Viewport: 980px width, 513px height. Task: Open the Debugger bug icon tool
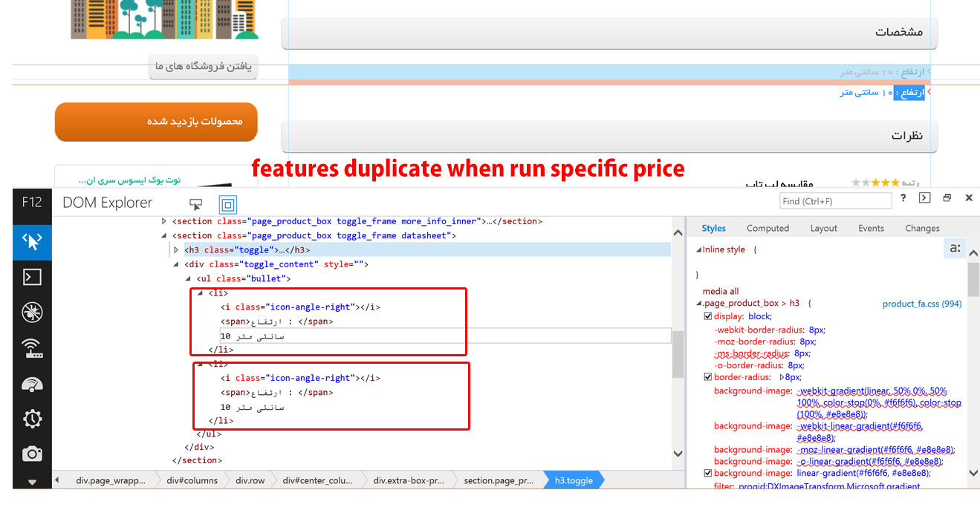pos(32,313)
